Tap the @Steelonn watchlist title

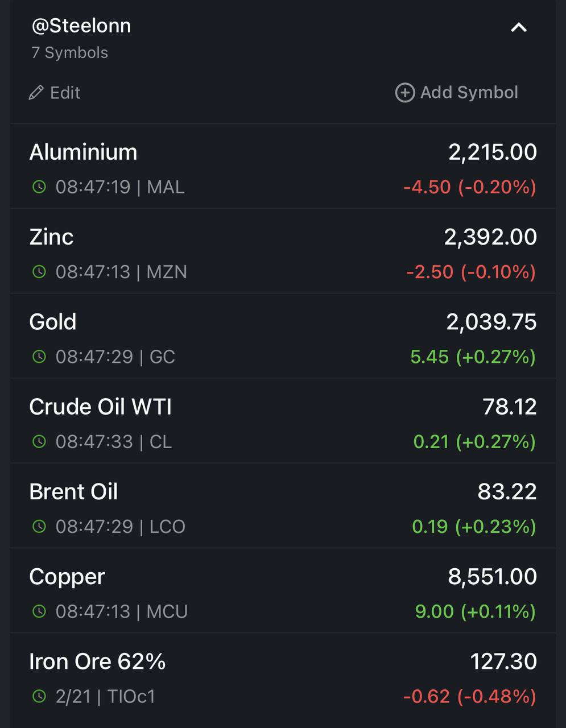(81, 26)
